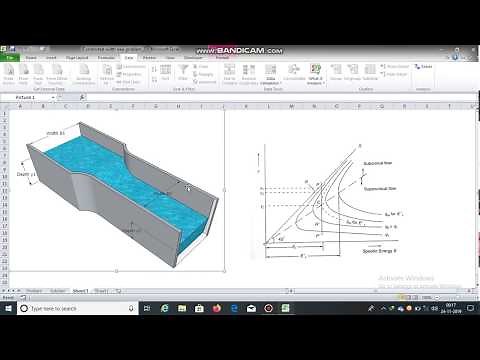Viewport: 480px width, 360px height.
Task: Switch to the Insert tab
Action: 51,58
